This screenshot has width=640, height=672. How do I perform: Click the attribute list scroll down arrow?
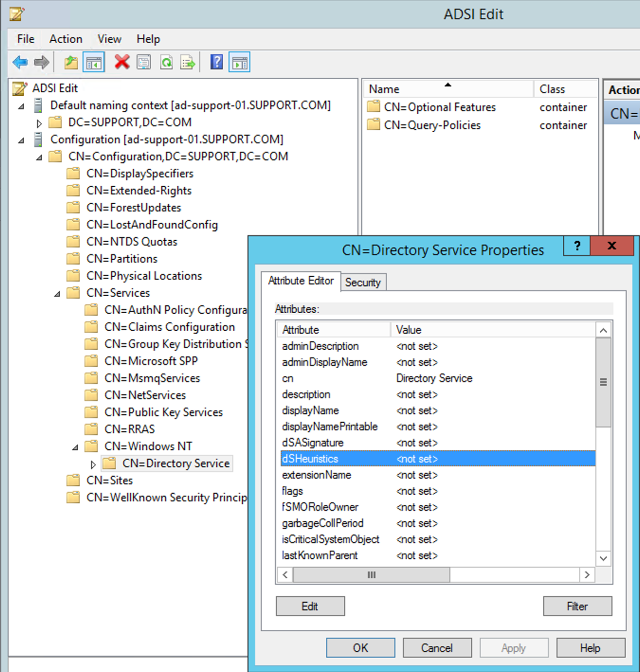click(x=603, y=558)
